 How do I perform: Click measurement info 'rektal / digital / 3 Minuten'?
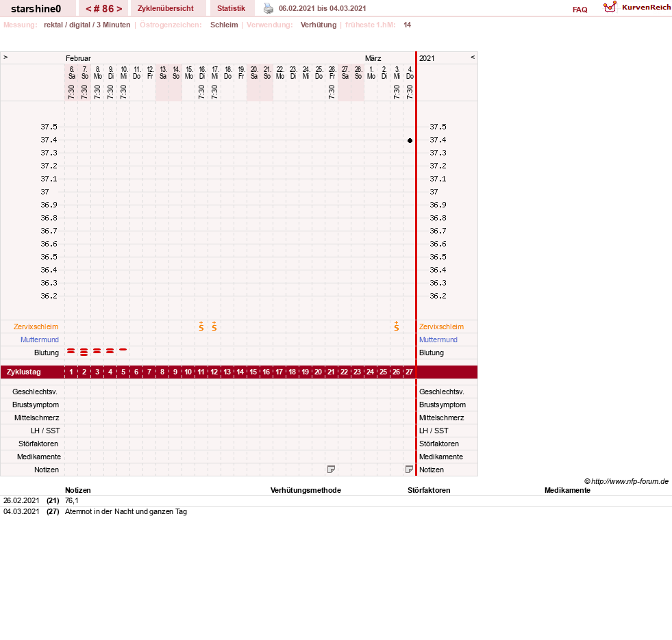point(87,25)
